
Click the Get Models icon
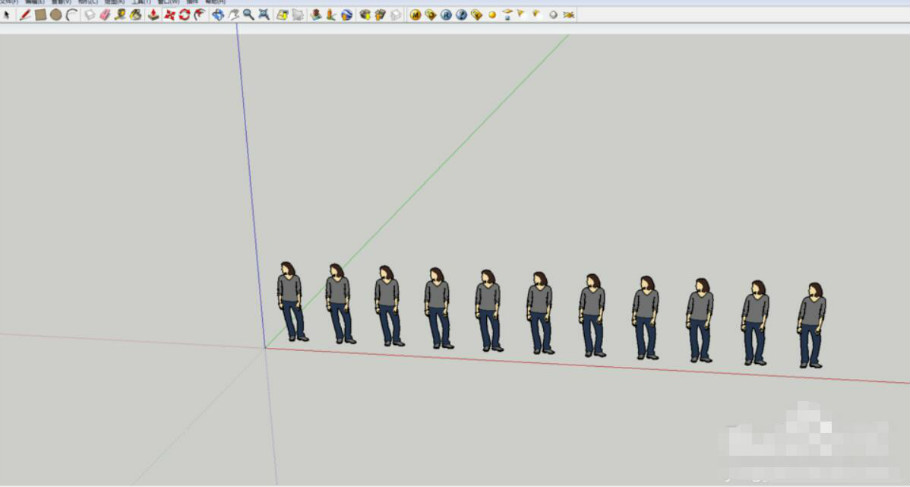point(365,15)
